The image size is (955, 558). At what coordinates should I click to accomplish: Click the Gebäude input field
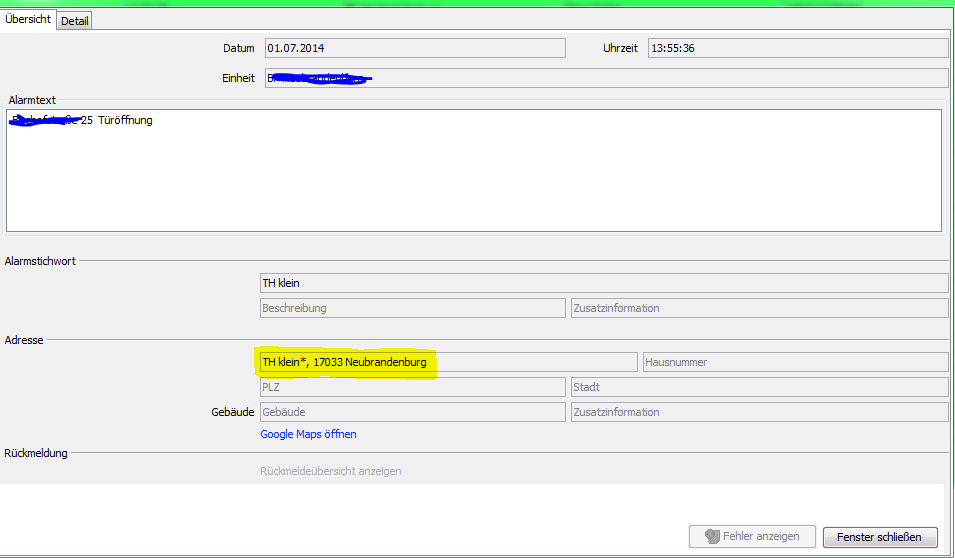click(412, 412)
